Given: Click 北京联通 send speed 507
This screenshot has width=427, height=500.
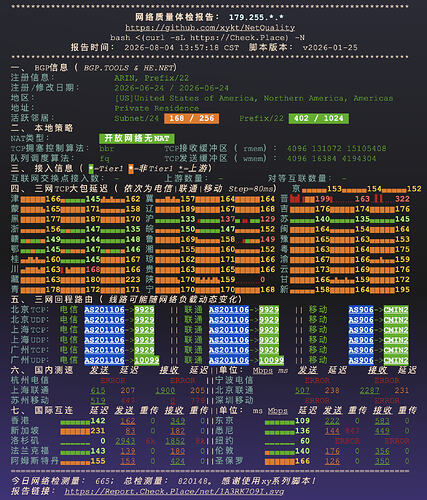Looking at the screenshot, I should pyautogui.click(x=302, y=390).
